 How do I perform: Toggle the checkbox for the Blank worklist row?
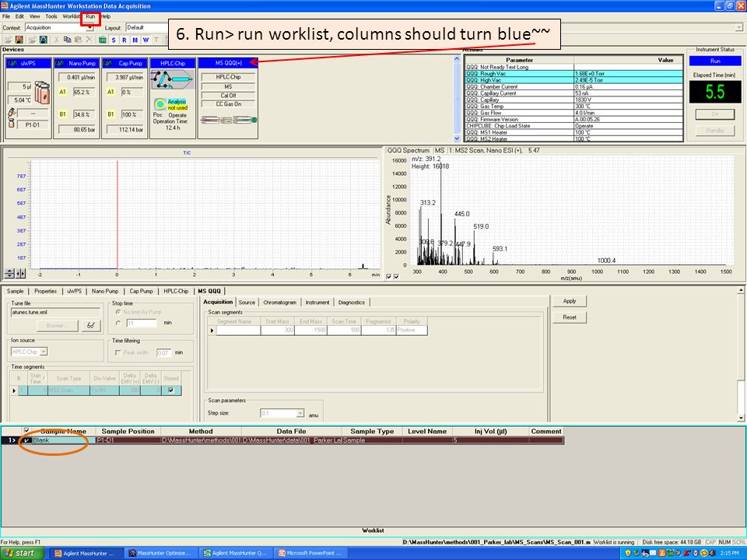26,440
